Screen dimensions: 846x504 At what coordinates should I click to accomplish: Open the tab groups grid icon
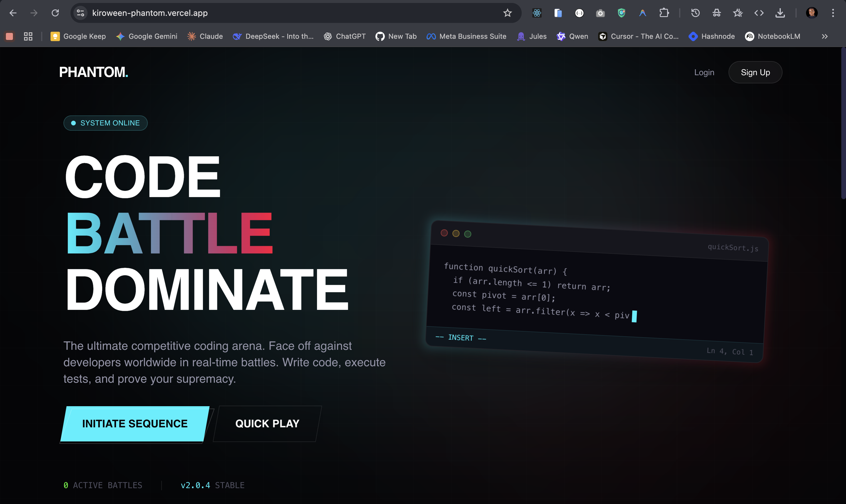point(28,36)
